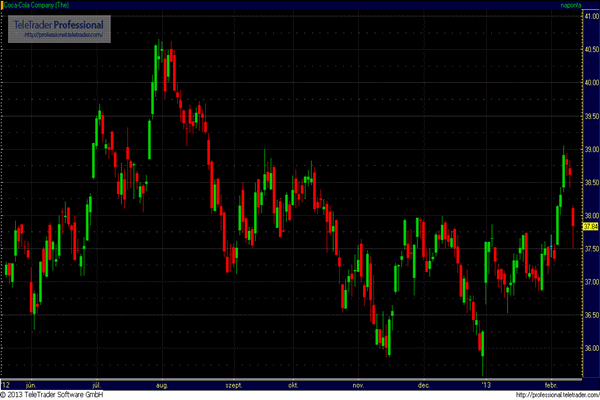Select the 'szept.' time axis label
Image resolution: width=600 pixels, height=400 pixels.
click(234, 383)
